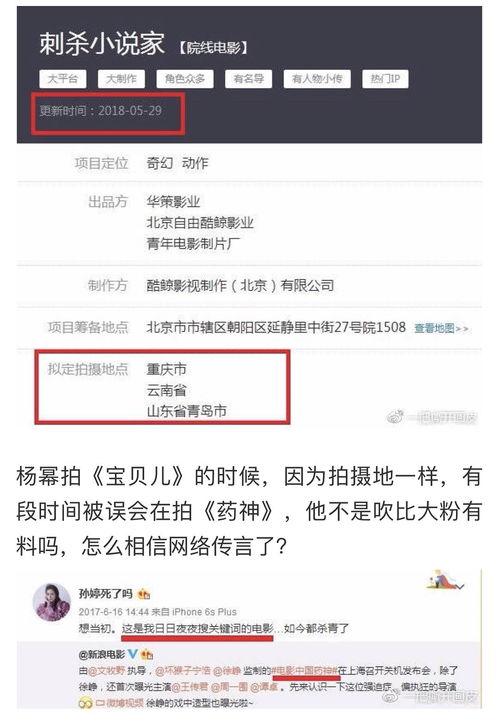
Task: Select the 大制作 tag
Action: [x=121, y=79]
